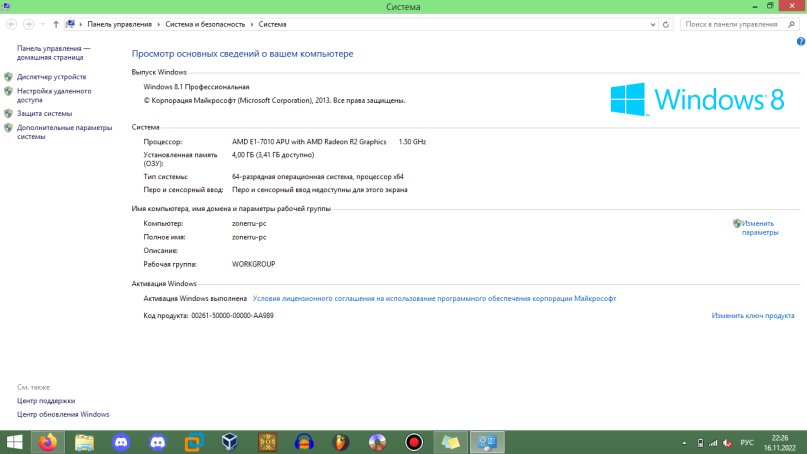Open the blue-and-orange VMware squares taskbar icon
The width and height of the screenshot is (807, 454).
194,442
